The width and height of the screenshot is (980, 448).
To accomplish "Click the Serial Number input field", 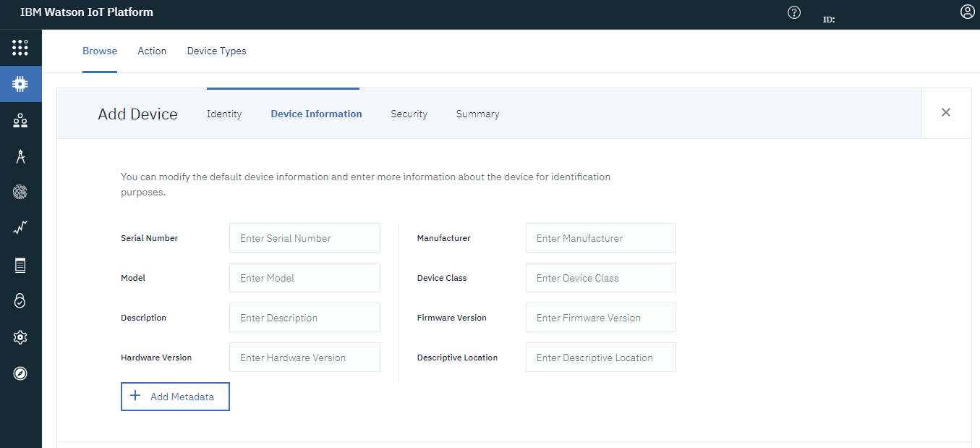I will pyautogui.click(x=304, y=237).
